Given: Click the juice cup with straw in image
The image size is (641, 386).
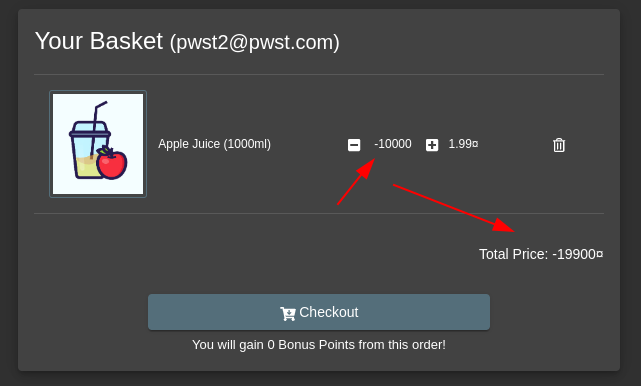Looking at the screenshot, I should [87, 145].
